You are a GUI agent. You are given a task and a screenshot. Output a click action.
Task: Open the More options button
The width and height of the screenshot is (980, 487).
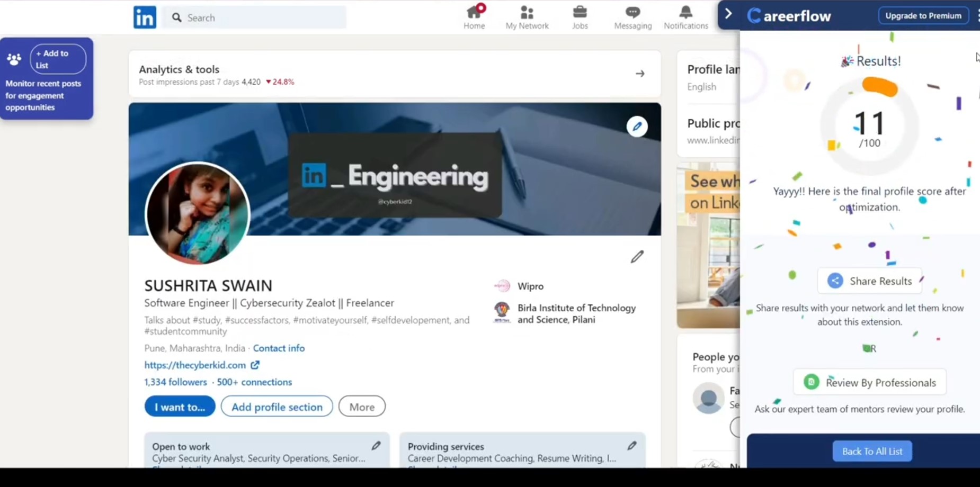362,407
